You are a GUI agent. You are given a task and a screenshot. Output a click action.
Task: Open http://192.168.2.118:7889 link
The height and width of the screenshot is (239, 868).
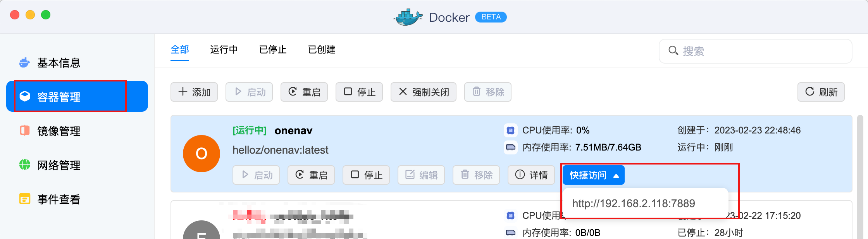(634, 203)
